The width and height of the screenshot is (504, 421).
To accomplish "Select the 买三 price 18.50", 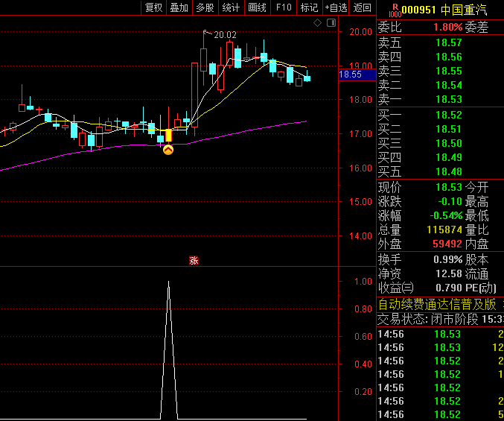I will [x=449, y=143].
